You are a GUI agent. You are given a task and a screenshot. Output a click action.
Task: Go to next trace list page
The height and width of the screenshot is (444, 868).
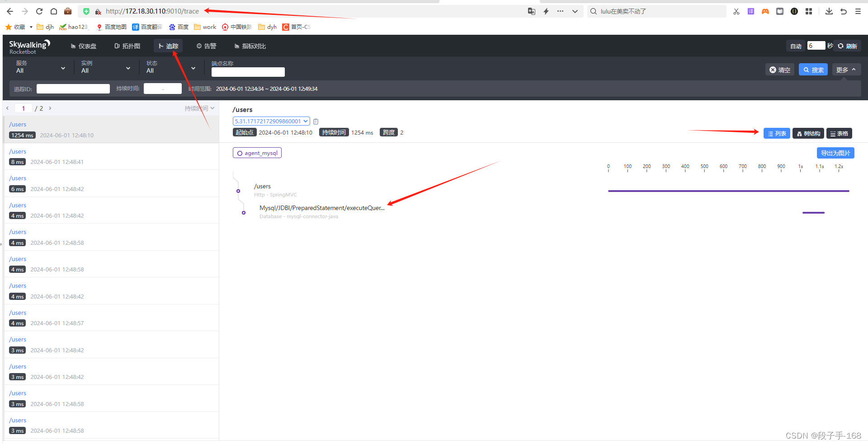pyautogui.click(x=50, y=108)
